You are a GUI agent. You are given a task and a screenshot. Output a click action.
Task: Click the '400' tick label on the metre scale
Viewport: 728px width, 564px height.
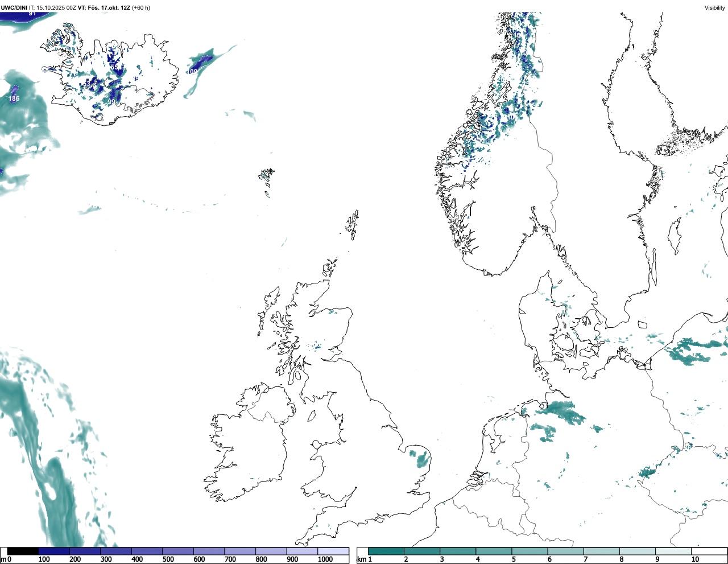click(x=137, y=559)
